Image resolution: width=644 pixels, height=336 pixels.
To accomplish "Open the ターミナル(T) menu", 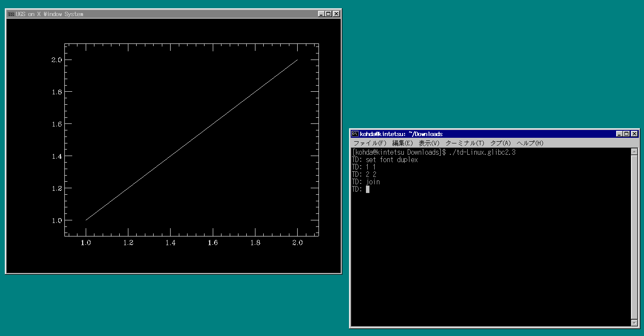I will [464, 143].
